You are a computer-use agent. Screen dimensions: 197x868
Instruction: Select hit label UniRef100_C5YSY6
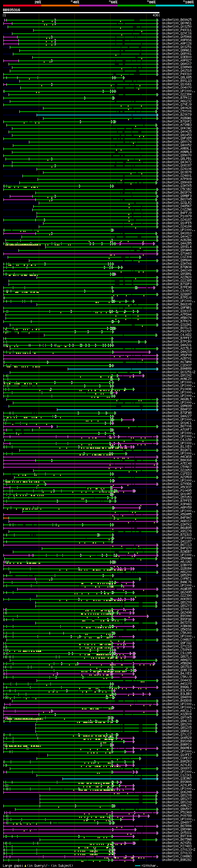pos(177,111)
